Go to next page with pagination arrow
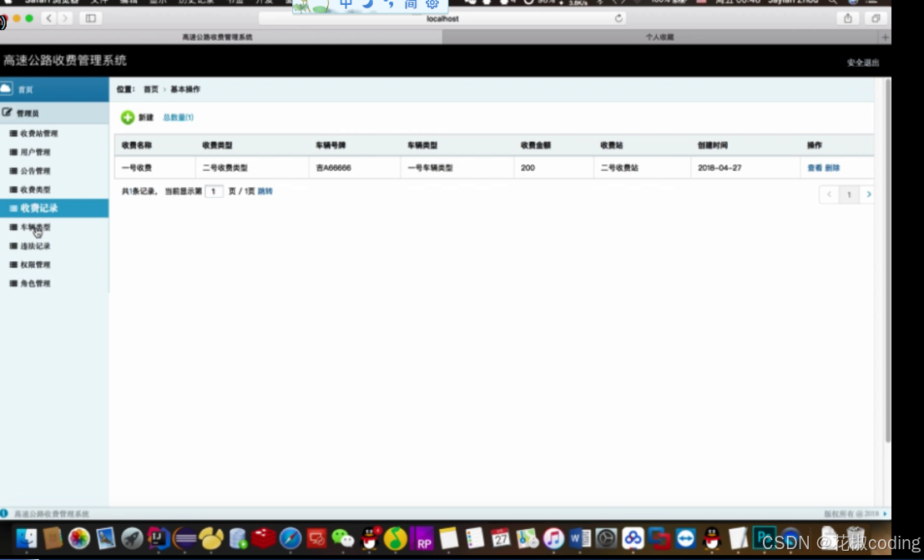Viewport: 924px width, 560px height. 868,194
